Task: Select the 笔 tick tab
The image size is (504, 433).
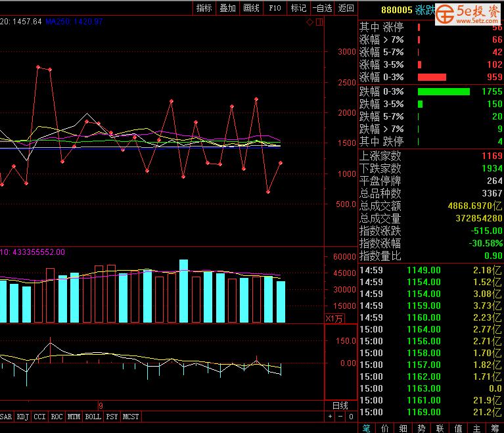Action: 367,428
